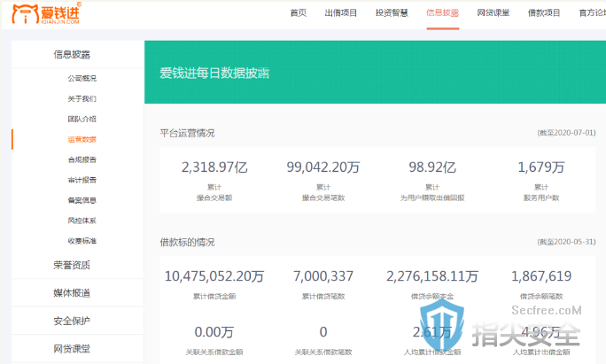Collapse the 信息披露 sidebar section header
Image resolution: width=606 pixels, height=364 pixels.
pyautogui.click(x=72, y=55)
